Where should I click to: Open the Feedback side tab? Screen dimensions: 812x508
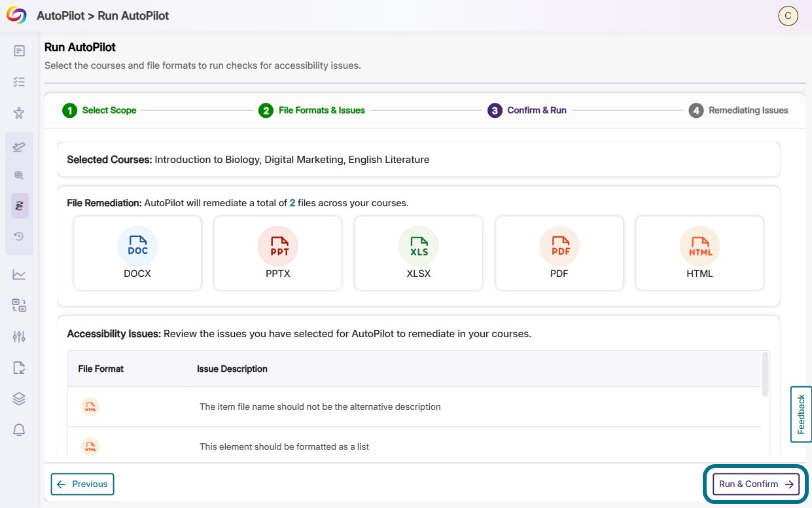coord(801,414)
